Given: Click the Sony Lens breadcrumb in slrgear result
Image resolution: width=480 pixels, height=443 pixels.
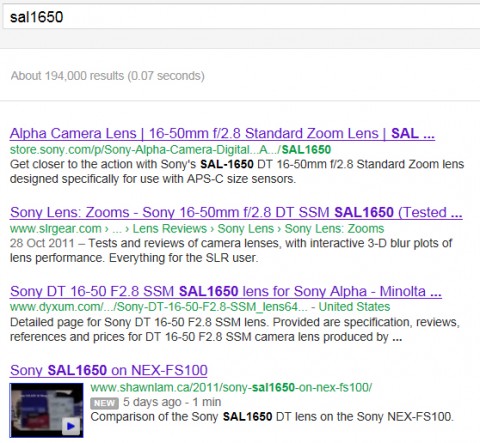Looking at the screenshot, I should (246, 229).
